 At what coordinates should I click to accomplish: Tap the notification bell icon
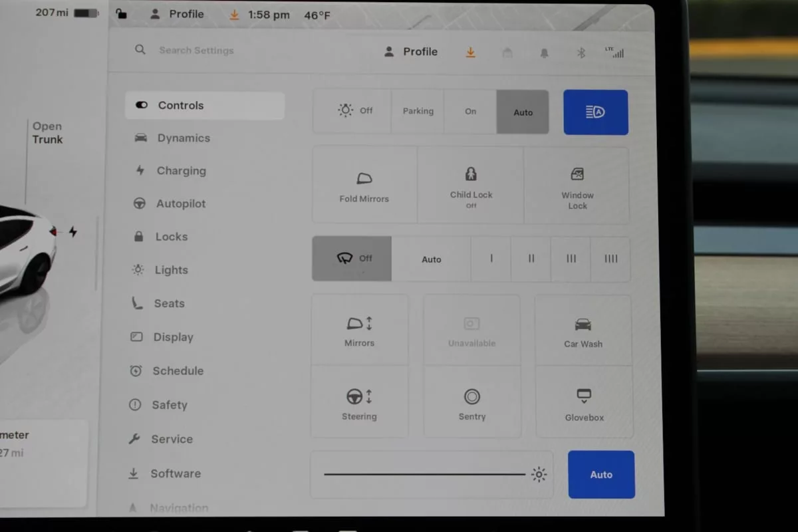(x=544, y=53)
